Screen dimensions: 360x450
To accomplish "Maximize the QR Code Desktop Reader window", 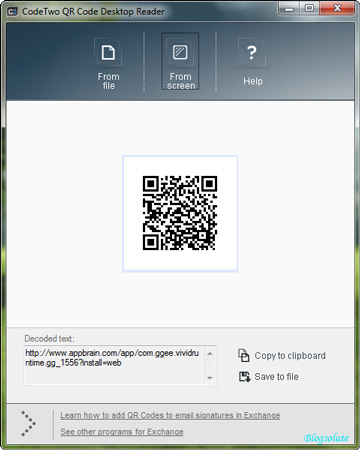I will click(309, 8).
